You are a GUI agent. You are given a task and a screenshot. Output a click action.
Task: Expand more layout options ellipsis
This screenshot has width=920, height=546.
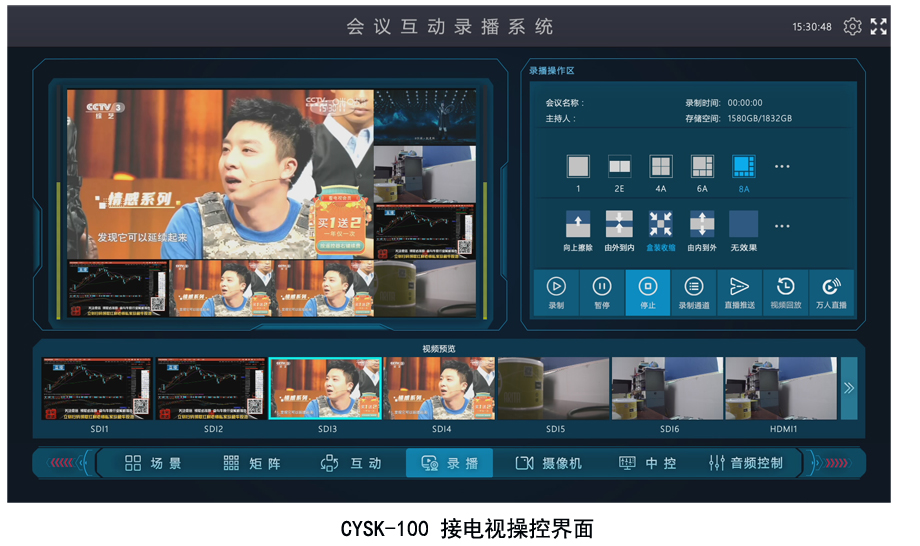pos(783,167)
